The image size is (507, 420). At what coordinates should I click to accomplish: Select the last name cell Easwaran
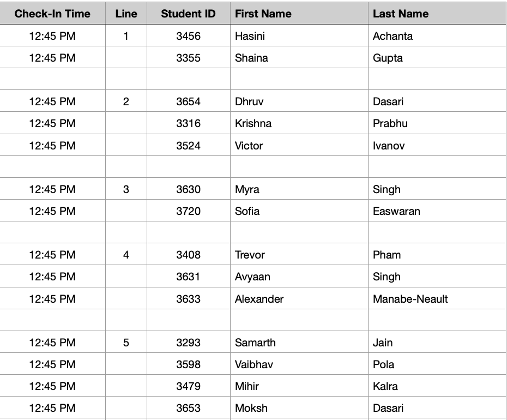click(x=437, y=211)
